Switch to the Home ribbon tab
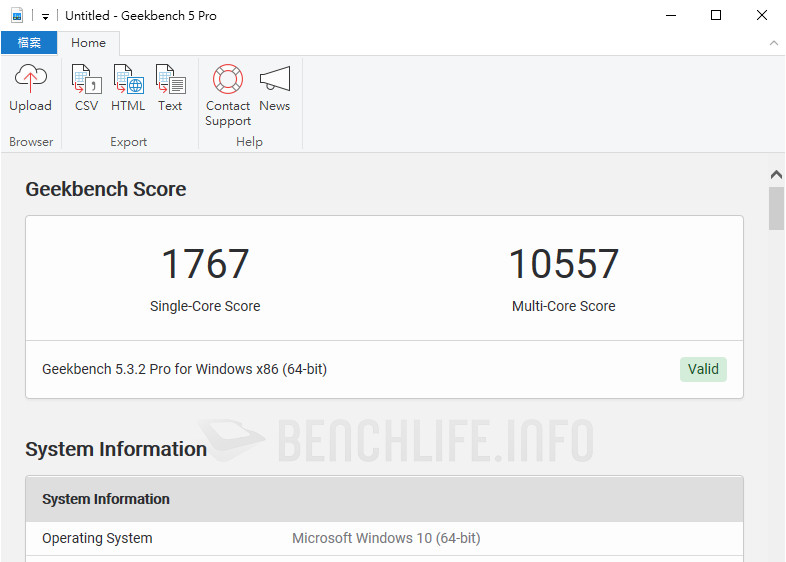The height and width of the screenshot is (562, 786). pos(88,43)
